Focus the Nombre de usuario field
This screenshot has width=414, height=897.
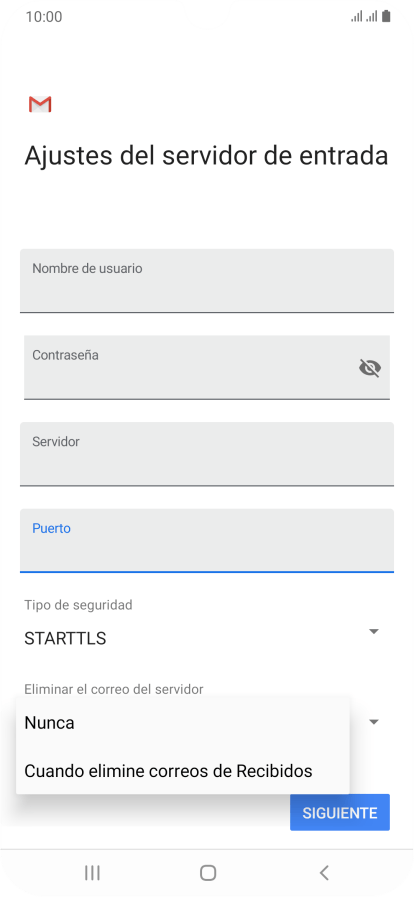pos(207,281)
